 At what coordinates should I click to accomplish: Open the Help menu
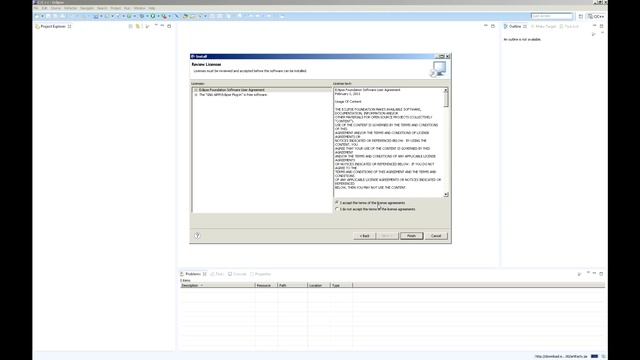click(151, 8)
